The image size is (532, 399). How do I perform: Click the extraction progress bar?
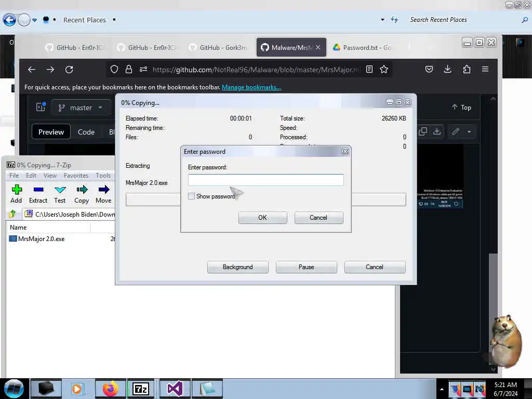[x=265, y=199]
